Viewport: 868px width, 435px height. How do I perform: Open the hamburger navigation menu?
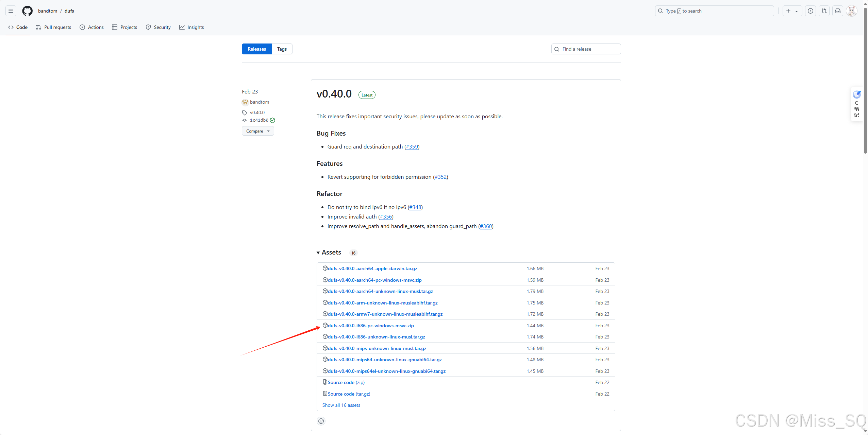(11, 11)
